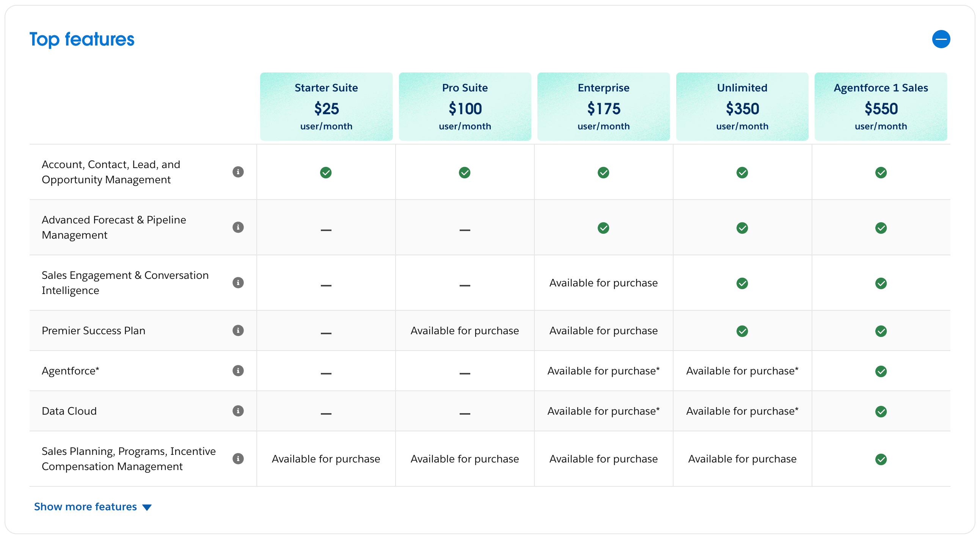Click Pro Suite 'Available for purchase' for Premier Success Plan

[465, 330]
